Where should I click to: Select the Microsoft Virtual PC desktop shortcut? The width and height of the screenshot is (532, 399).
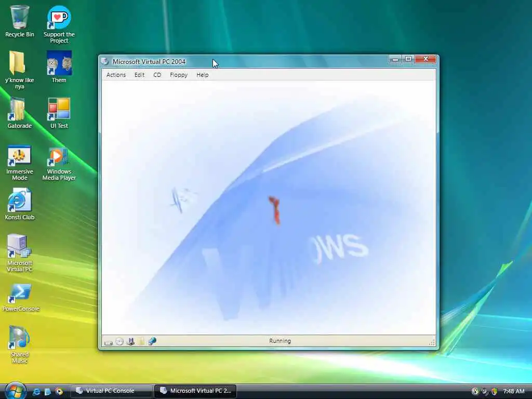[19, 253]
